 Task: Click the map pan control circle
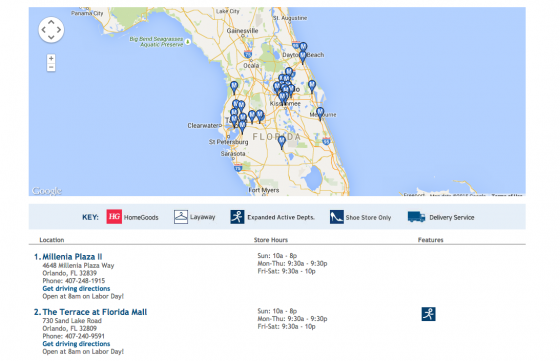tap(51, 30)
